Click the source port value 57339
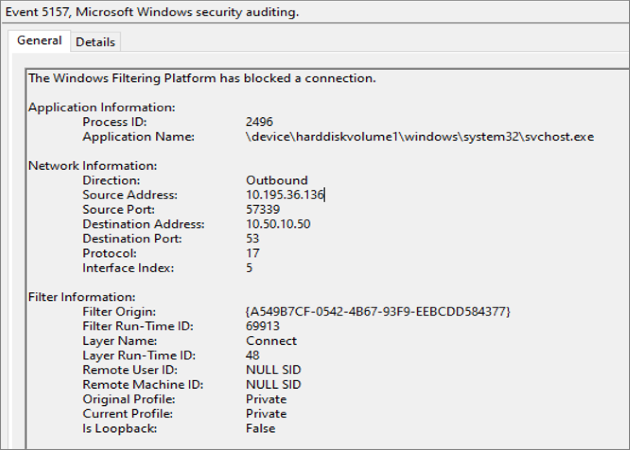 264,210
